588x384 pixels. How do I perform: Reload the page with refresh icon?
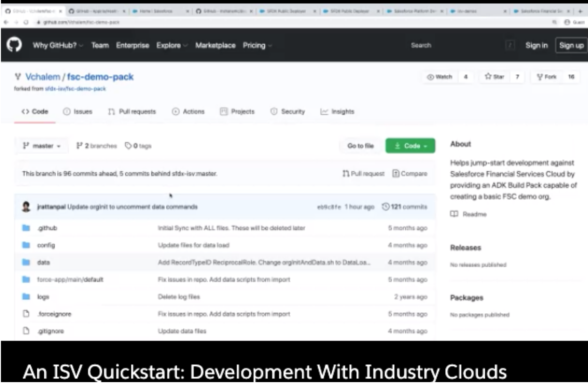coord(26,22)
